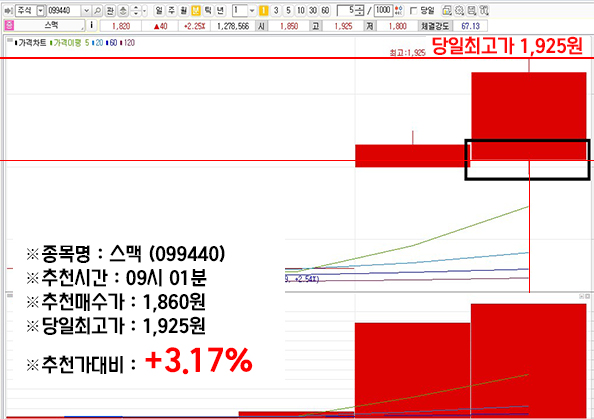
Task: Toggle the 분 (minute) chart period
Action: 195,11
